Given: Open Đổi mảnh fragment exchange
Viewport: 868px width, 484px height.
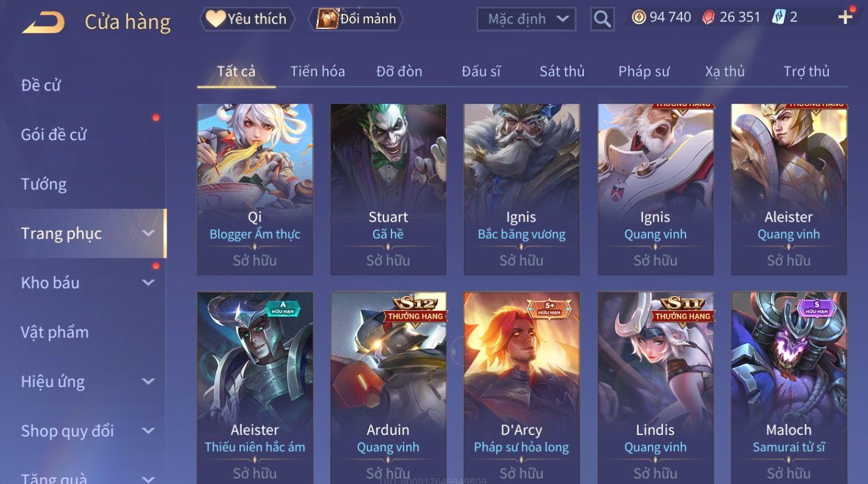Looking at the screenshot, I should pos(356,19).
